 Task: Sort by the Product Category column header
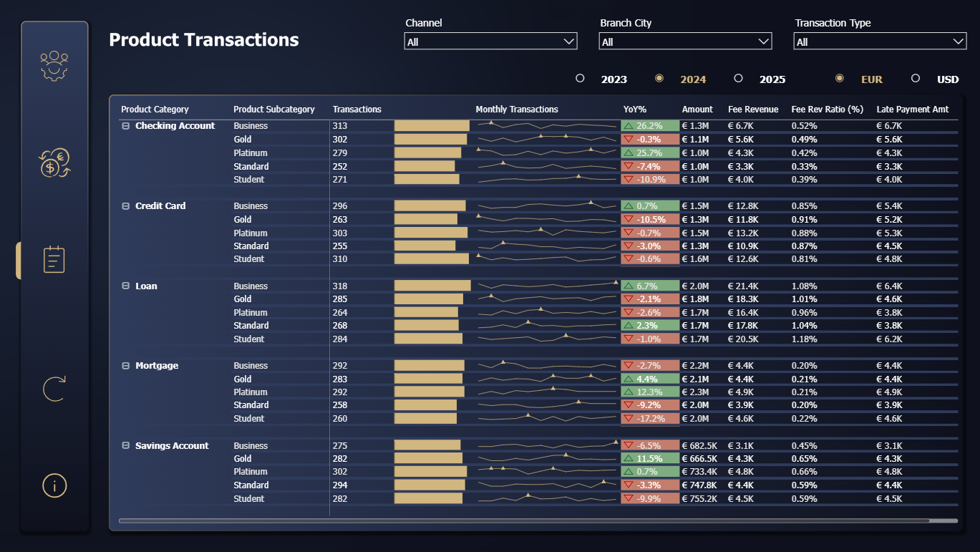pyautogui.click(x=155, y=110)
